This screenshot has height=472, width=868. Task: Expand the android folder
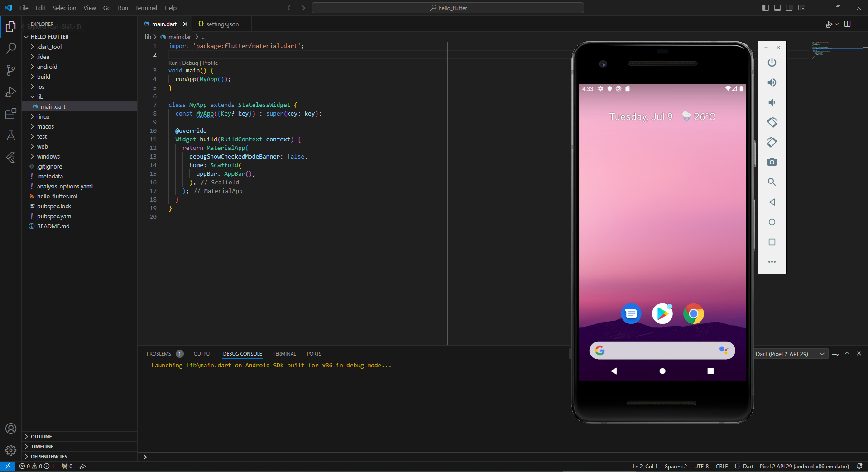pos(79,67)
